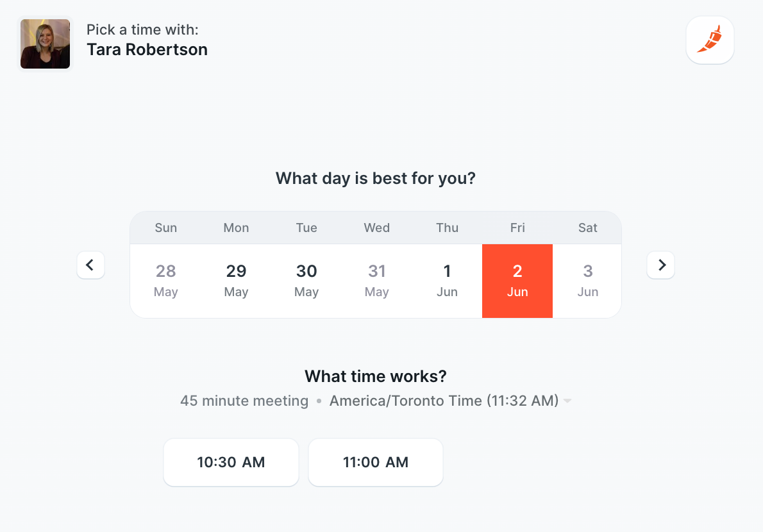
Task: Go to the previous week
Action: [x=90, y=265]
